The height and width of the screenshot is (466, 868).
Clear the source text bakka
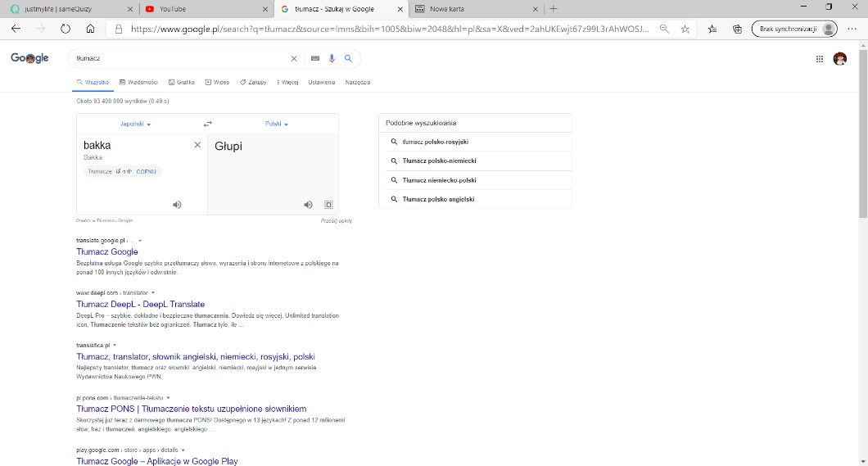click(197, 145)
